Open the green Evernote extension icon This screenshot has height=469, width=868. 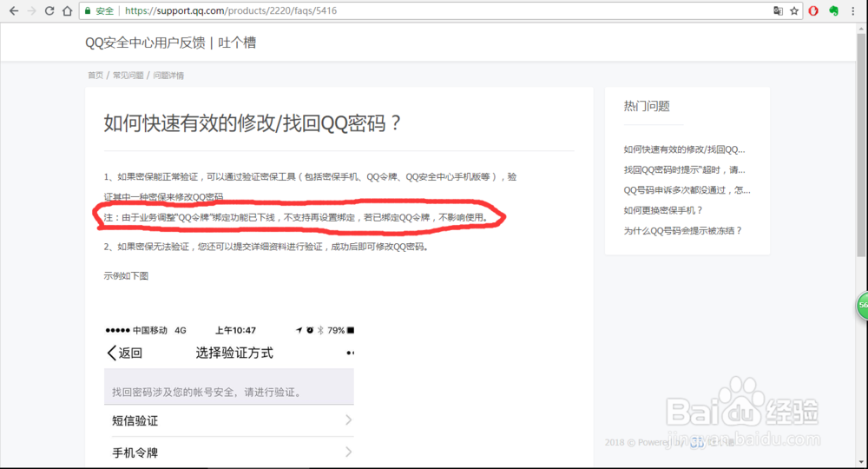point(833,10)
